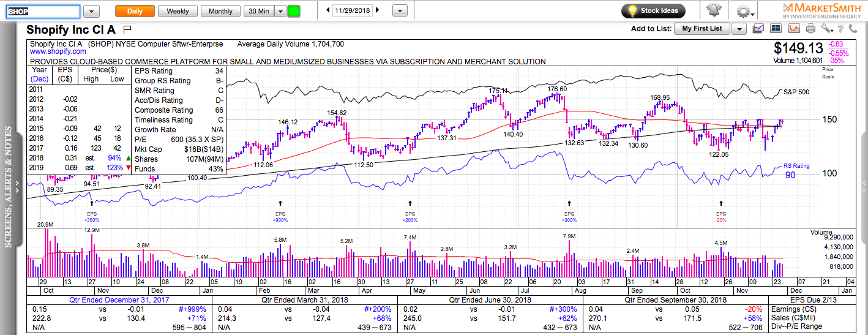Image resolution: width=868 pixels, height=335 pixels.
Task: Open the date options dropdown
Action: (x=400, y=10)
